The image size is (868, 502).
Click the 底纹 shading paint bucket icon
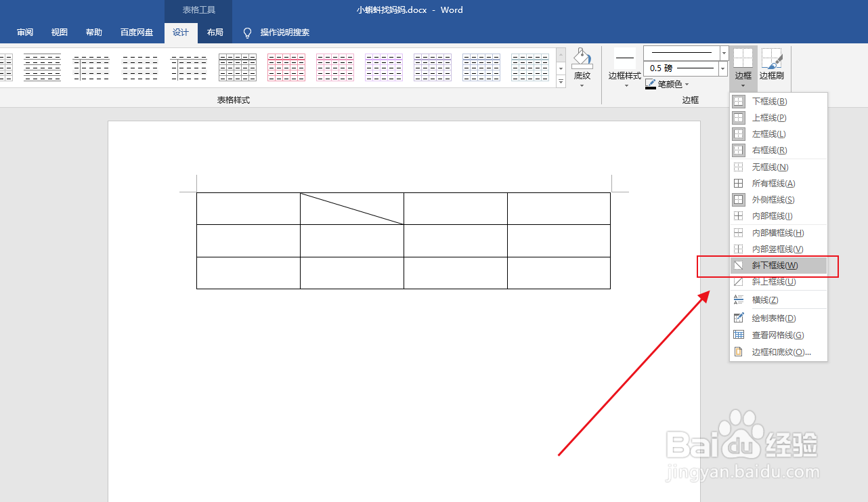tap(582, 58)
